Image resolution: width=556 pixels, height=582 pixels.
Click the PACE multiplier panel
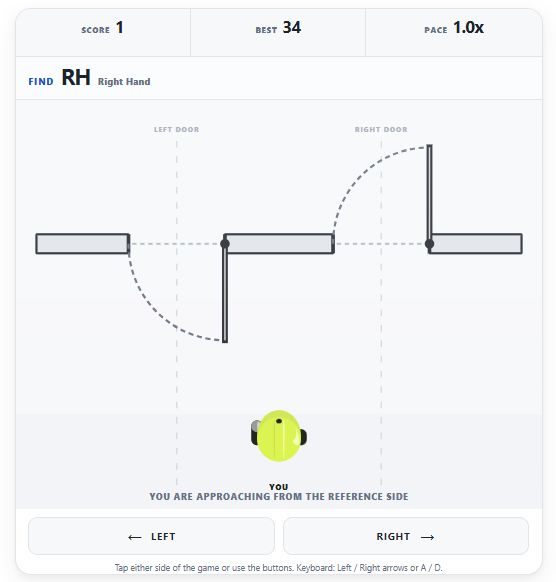tap(454, 33)
